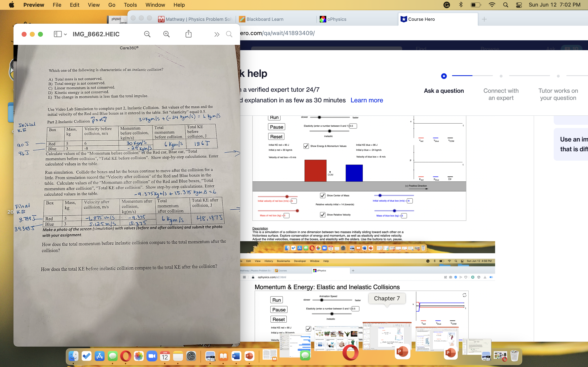Open Microsoft PowerPoint from the Dock

[x=249, y=356]
